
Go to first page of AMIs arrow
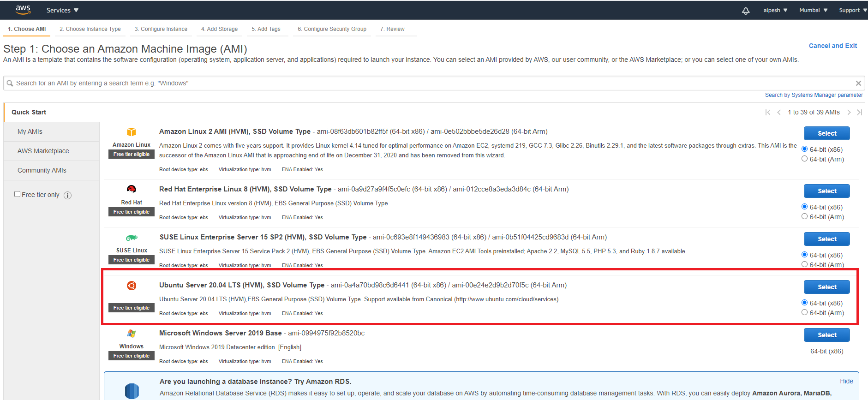768,112
